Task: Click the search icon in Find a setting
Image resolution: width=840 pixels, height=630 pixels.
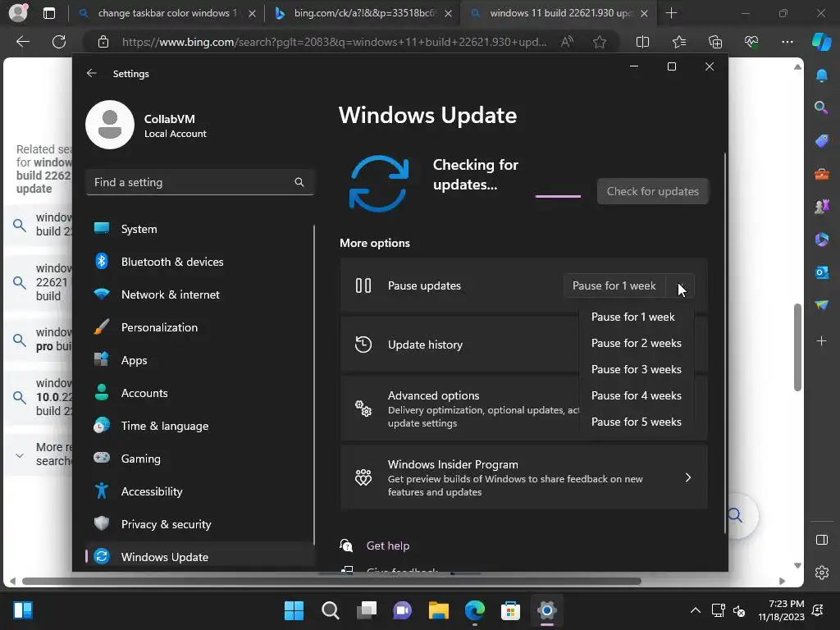Action: pos(299,182)
